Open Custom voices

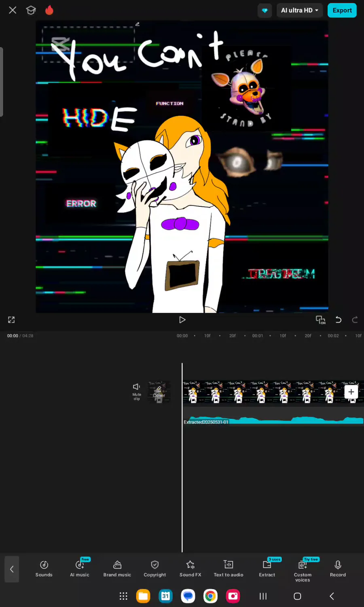pos(303,571)
